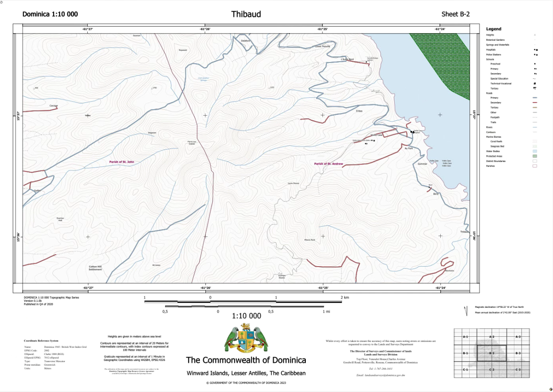Click the Footpath dashed line sample in legend
The width and height of the screenshot is (553, 392).
click(536, 117)
